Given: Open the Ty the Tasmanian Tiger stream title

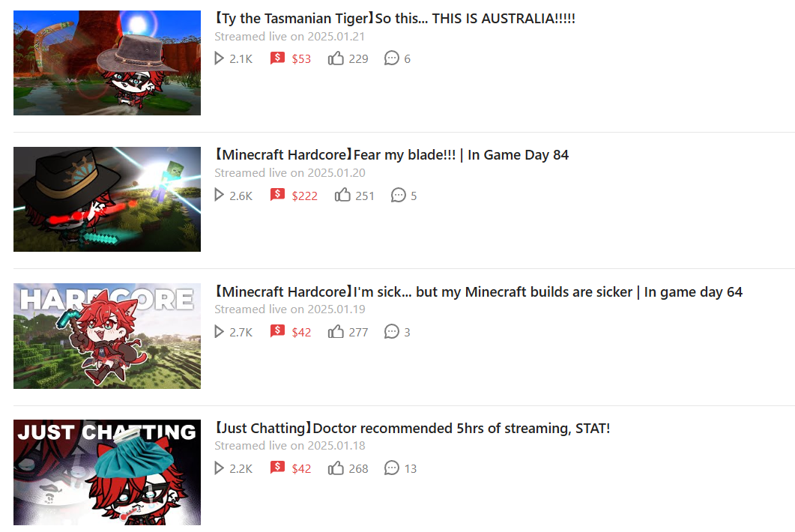Looking at the screenshot, I should (x=395, y=18).
